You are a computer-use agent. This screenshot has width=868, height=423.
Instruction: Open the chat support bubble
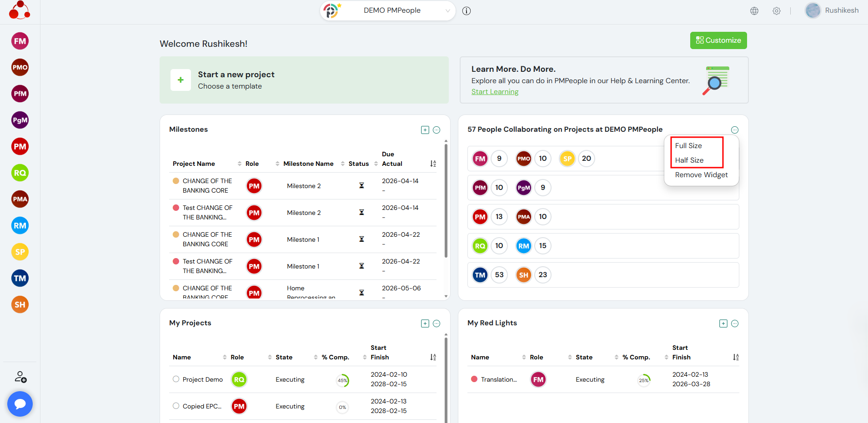point(20,404)
